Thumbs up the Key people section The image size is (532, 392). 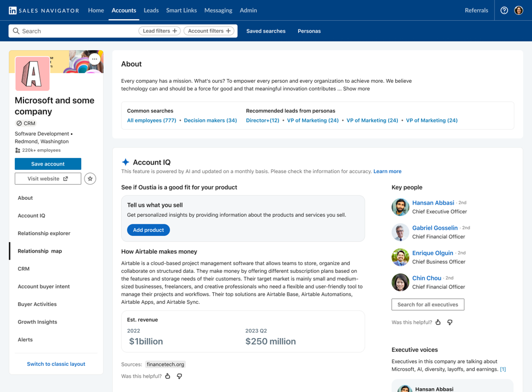pos(438,322)
